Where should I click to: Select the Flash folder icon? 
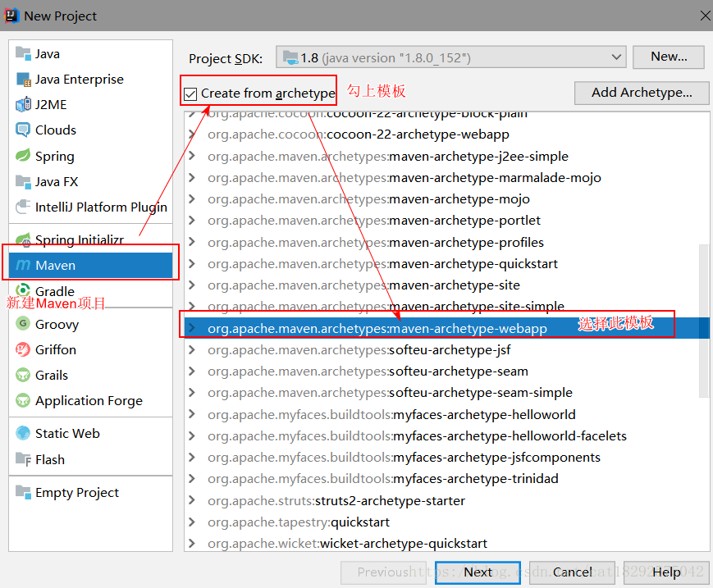[23, 459]
